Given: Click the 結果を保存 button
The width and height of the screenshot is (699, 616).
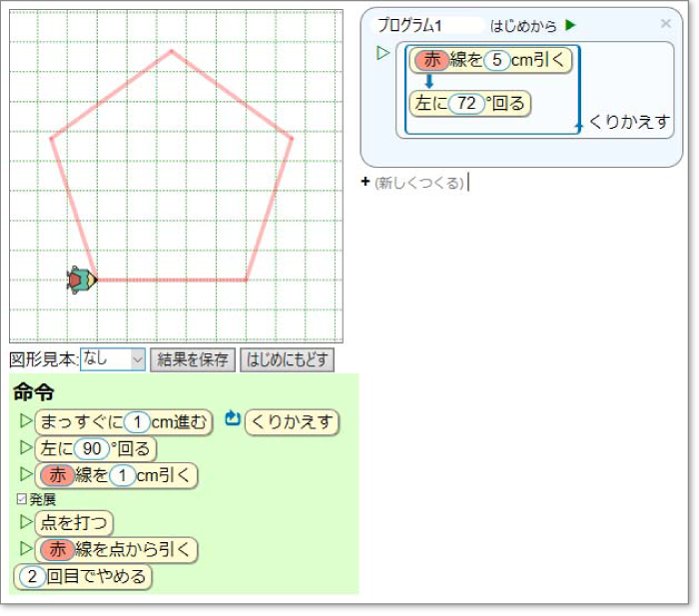Looking at the screenshot, I should pos(193,359).
